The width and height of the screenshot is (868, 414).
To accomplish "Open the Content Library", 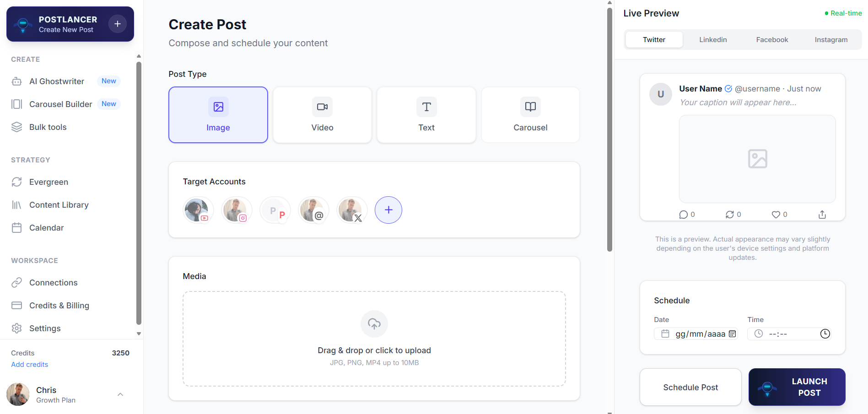I will click(59, 204).
